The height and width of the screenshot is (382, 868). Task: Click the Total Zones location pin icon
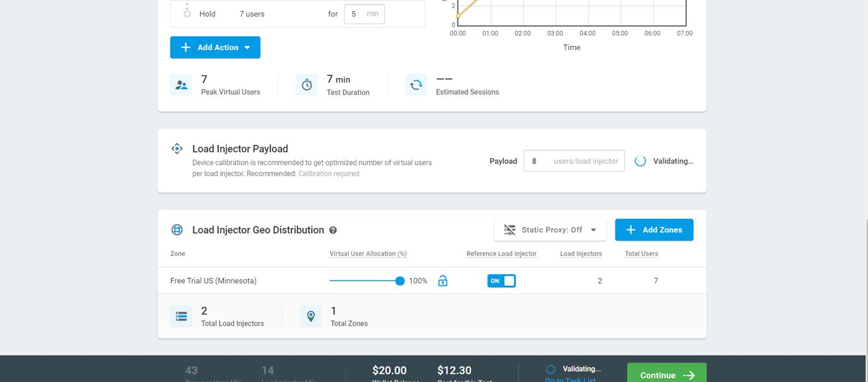coord(311,316)
